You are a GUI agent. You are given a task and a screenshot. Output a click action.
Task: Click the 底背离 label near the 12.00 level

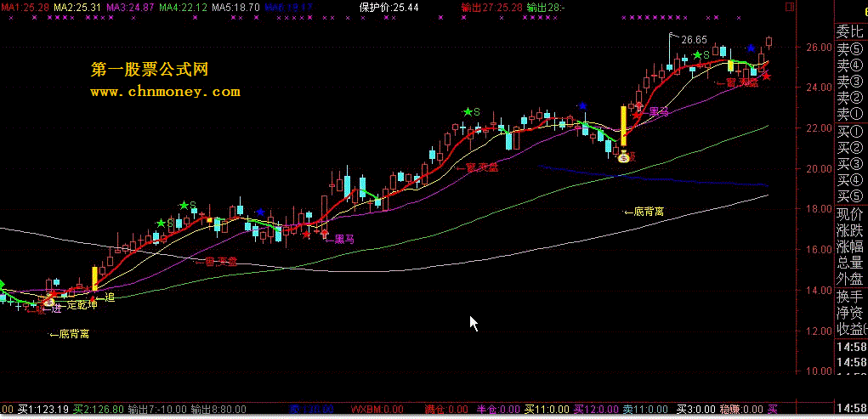(69, 334)
